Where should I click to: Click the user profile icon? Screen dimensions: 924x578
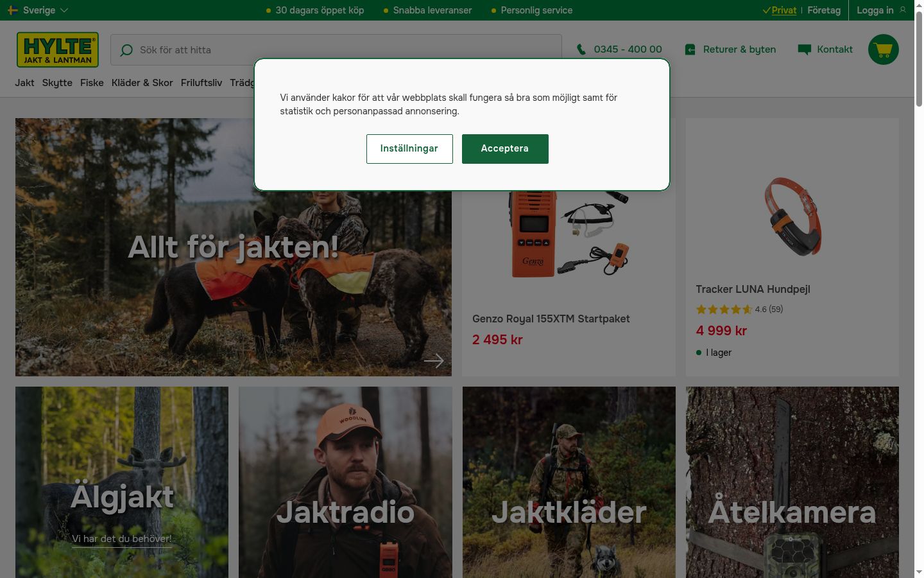click(903, 10)
